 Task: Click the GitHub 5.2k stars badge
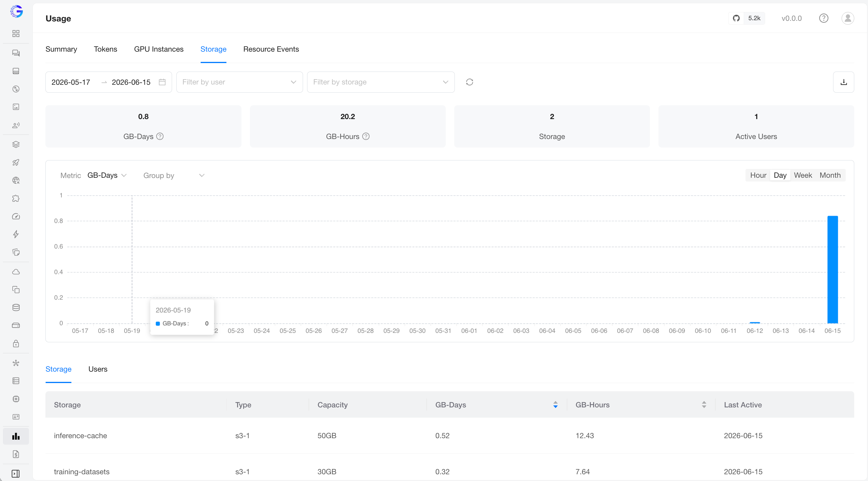tap(746, 18)
